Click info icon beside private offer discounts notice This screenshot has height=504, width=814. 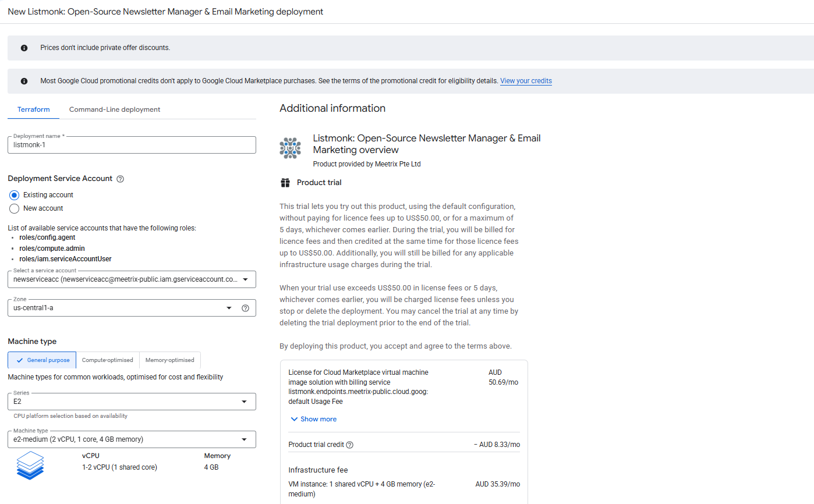coord(24,48)
